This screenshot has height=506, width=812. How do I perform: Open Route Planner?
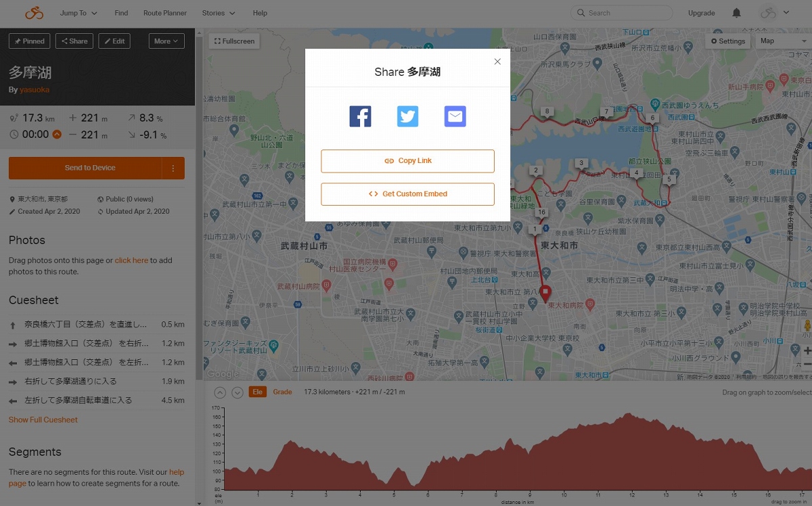click(165, 13)
